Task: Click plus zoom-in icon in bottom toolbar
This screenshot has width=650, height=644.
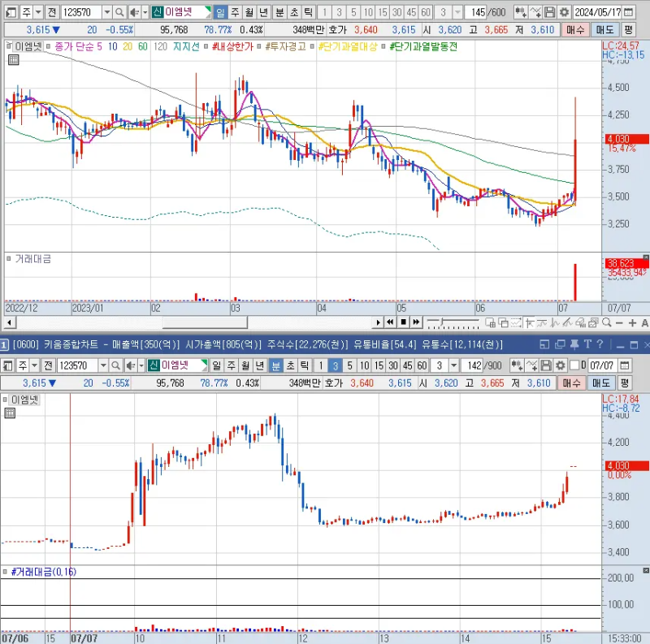Action: click(633, 323)
